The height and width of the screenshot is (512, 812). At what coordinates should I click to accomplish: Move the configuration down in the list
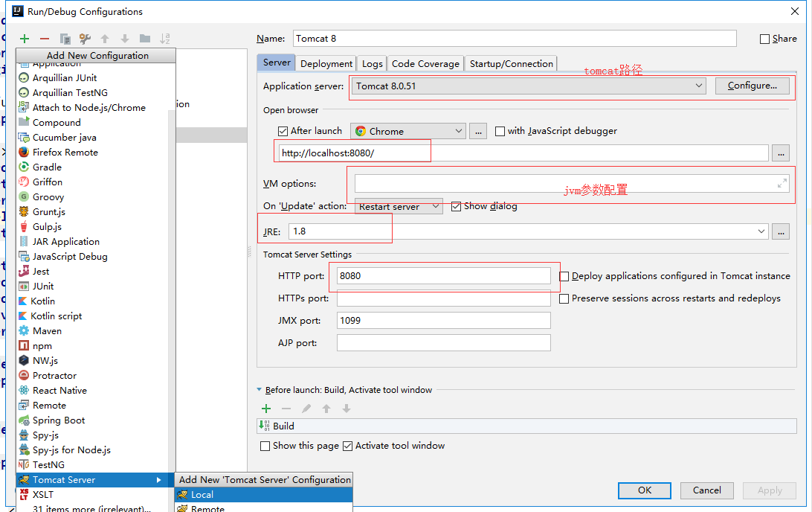click(126, 39)
